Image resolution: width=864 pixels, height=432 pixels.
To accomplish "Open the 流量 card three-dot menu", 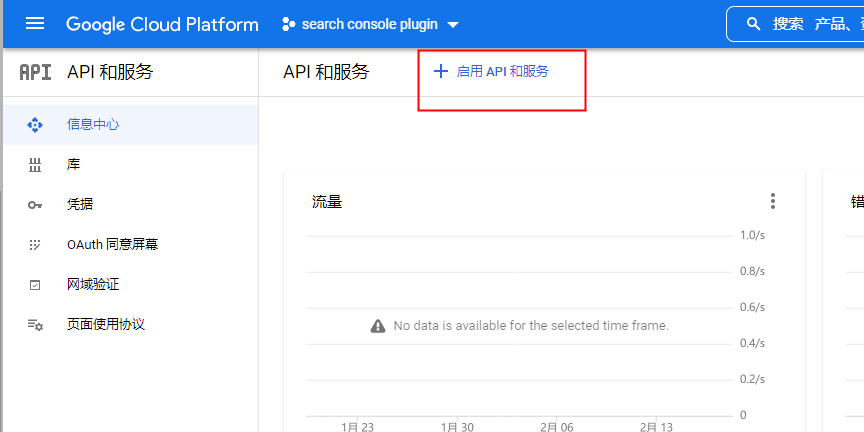I will 773,201.
